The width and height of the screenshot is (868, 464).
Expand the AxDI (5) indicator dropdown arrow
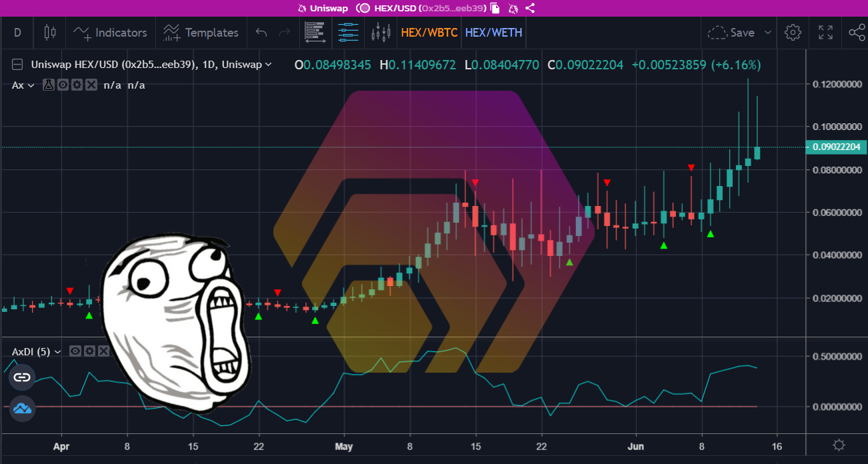click(57, 351)
